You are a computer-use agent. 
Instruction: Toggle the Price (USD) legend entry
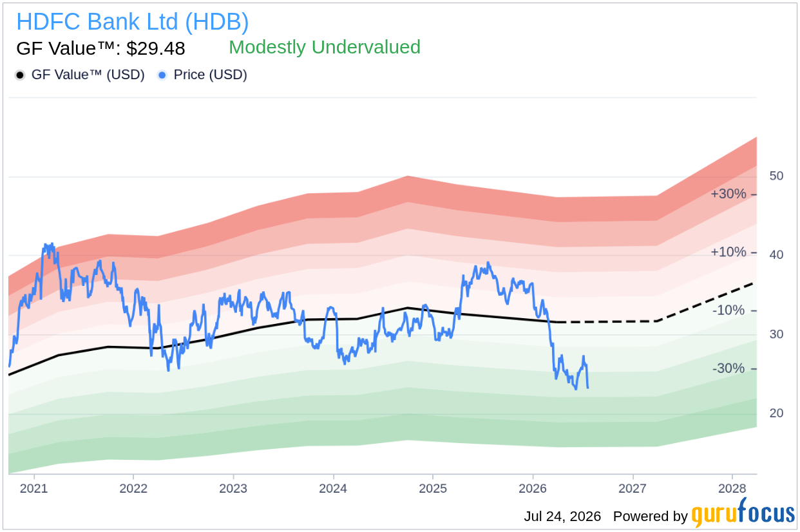[x=202, y=75]
